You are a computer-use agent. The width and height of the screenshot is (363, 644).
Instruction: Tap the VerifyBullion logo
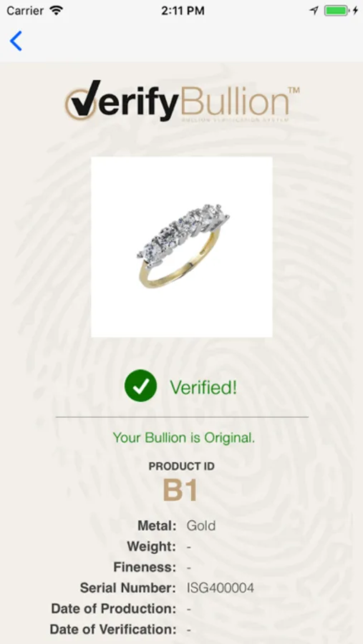point(182,100)
